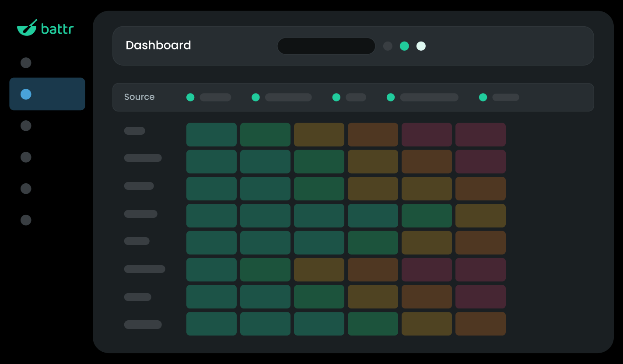Toggle the fifth green source dot
This screenshot has width=623, height=364.
tap(483, 97)
